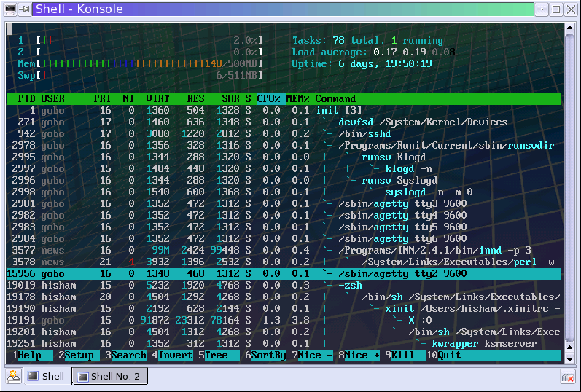The width and height of the screenshot is (581, 392).
Task: Click the terminal icon on Shell No. 2 tab
Action: tap(82, 377)
